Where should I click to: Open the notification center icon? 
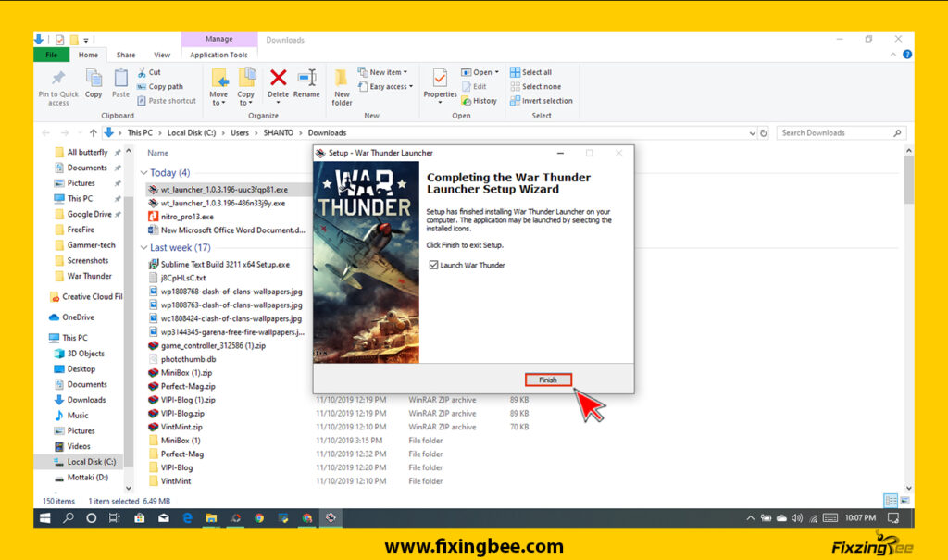click(893, 518)
